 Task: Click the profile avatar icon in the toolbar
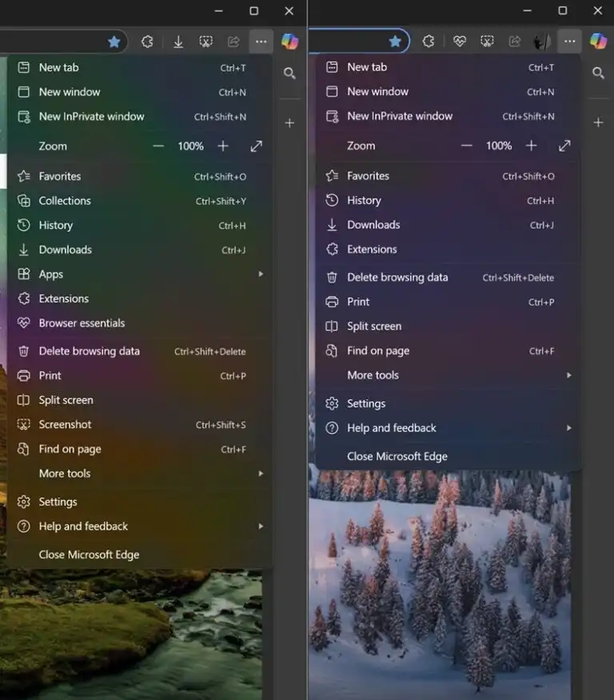point(542,42)
